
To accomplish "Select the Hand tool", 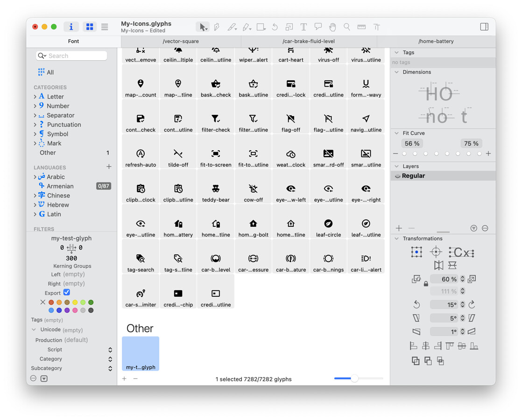I will tap(332, 27).
